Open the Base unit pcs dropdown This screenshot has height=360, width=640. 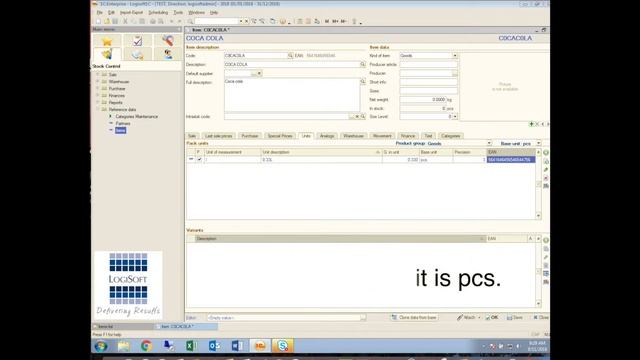point(538,144)
